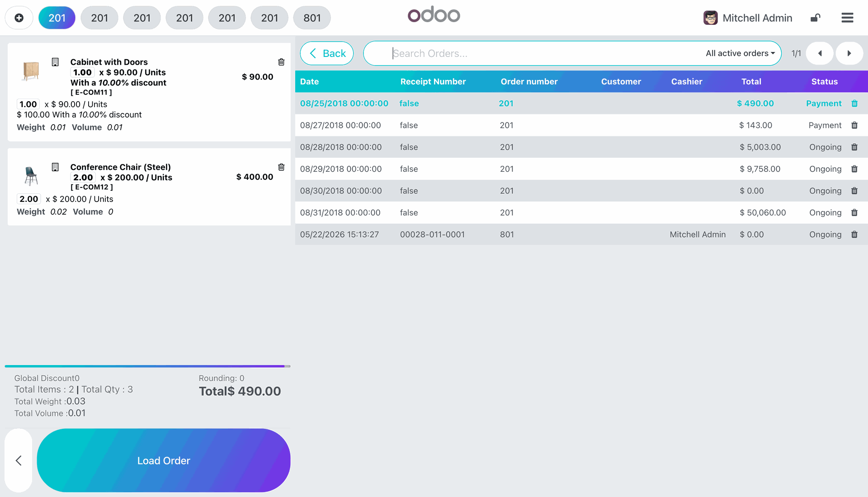Viewport: 868px width, 497px height.
Task: Click the Status column header
Action: [x=825, y=81]
